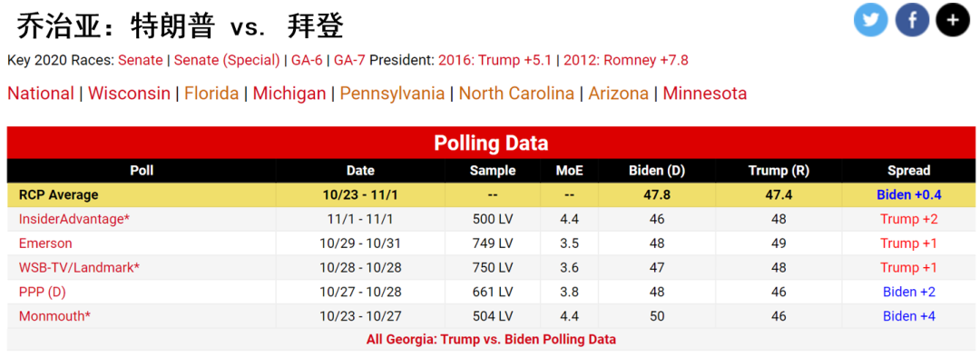Open North Carolina polling page

click(516, 94)
